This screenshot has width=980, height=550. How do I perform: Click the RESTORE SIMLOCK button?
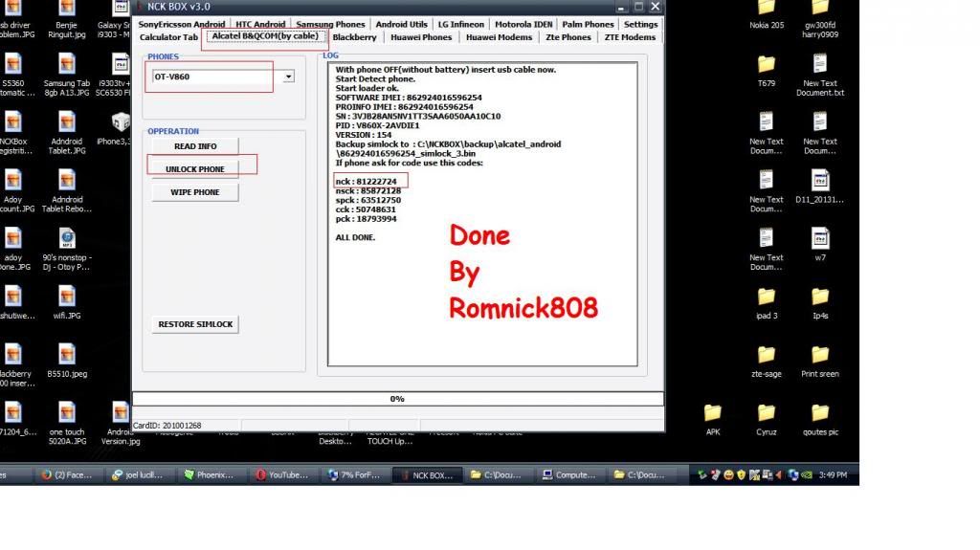195,324
